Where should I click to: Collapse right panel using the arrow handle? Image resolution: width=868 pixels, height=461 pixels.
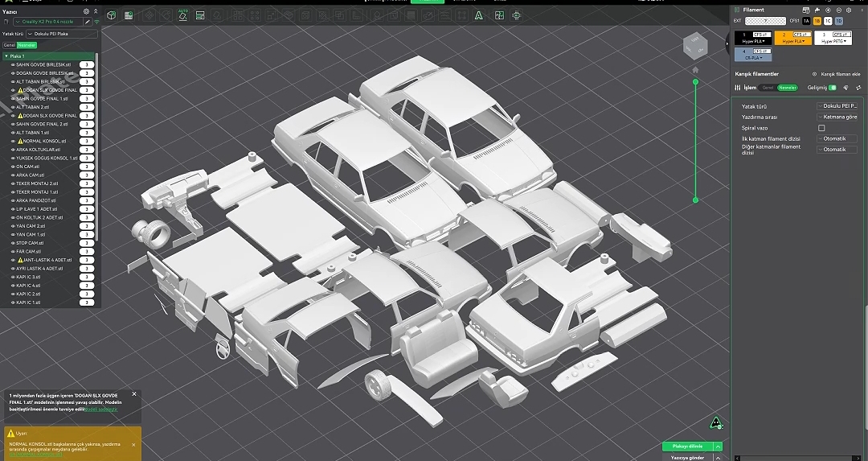point(727,43)
